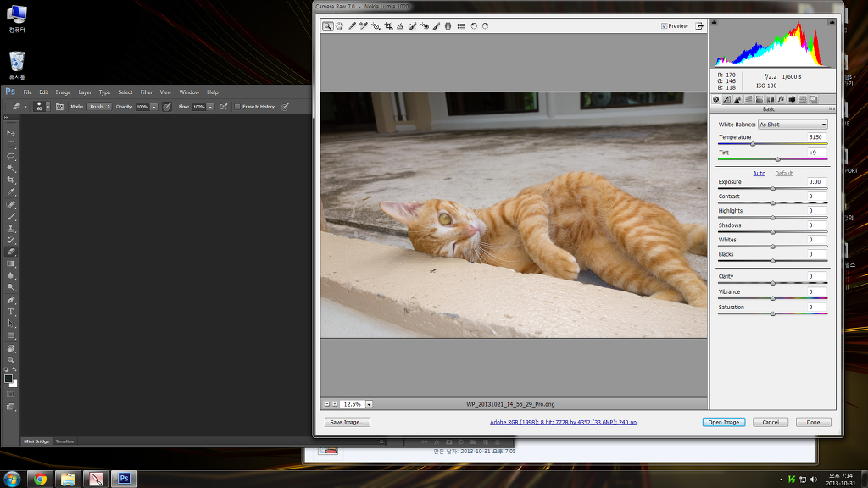Click the Adobe RGB workflow options link

point(563,422)
